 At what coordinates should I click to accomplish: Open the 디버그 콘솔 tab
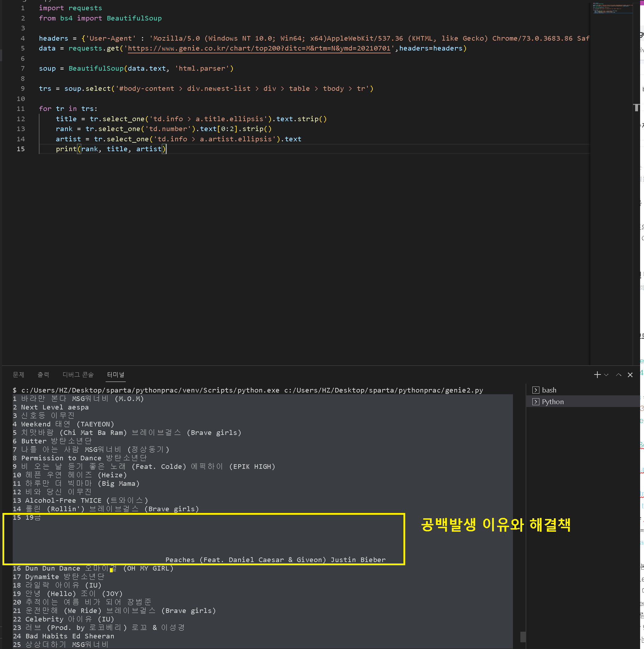(78, 374)
